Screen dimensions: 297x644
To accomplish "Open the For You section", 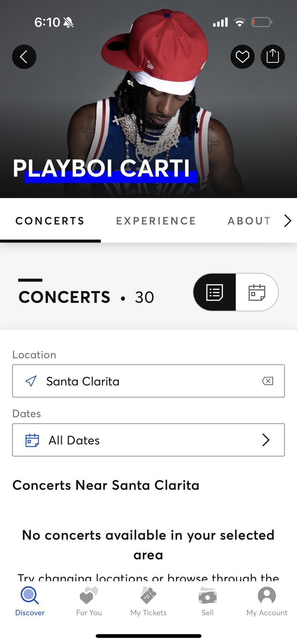I will pos(89,601).
